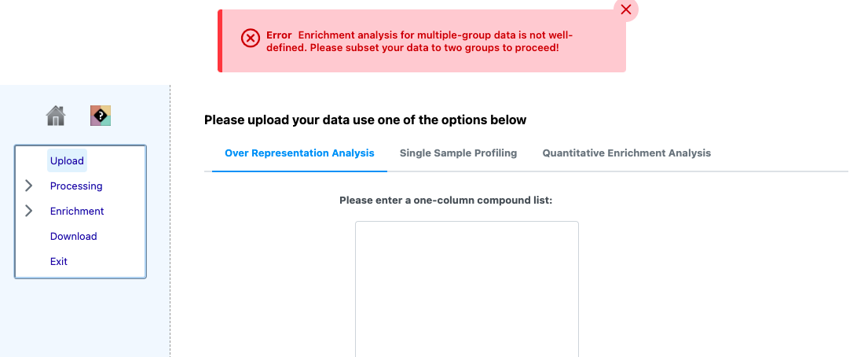868x357 pixels.
Task: Go to the Download page
Action: click(x=74, y=236)
